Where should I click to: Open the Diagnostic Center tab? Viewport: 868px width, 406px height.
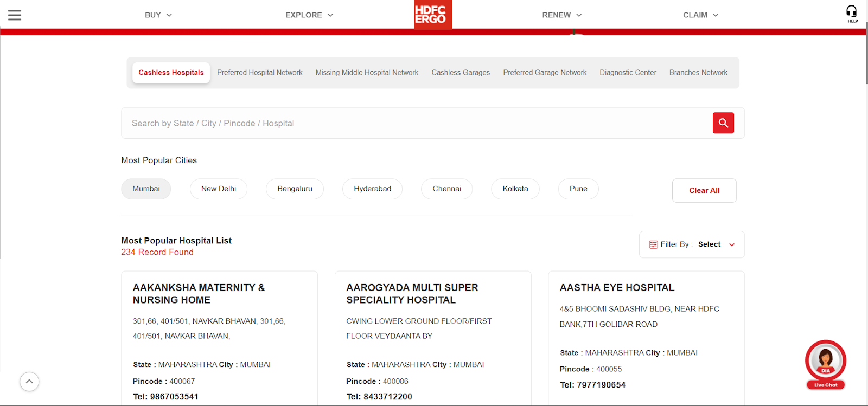pyautogui.click(x=628, y=73)
